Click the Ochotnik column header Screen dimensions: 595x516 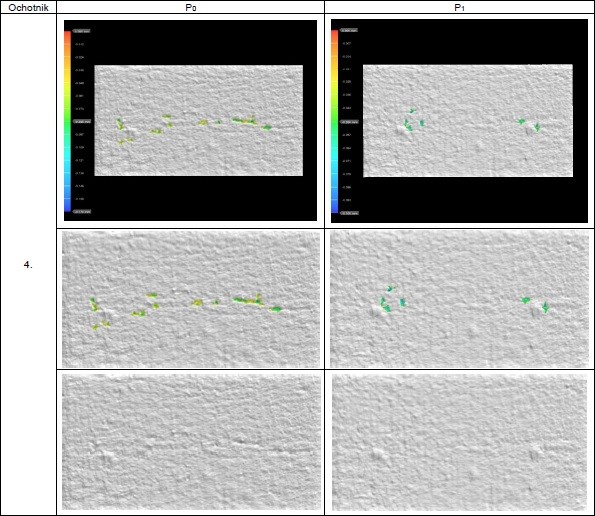(x=28, y=7)
